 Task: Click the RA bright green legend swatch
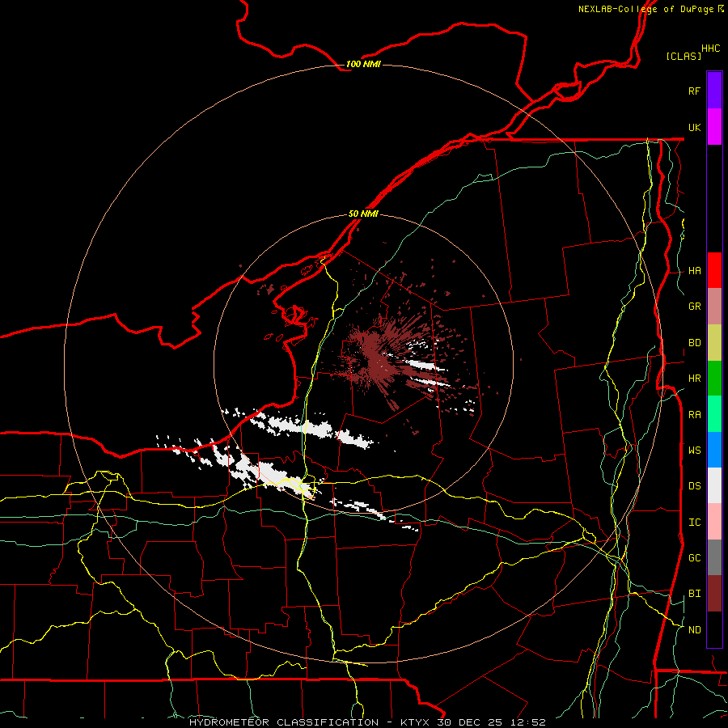click(714, 414)
